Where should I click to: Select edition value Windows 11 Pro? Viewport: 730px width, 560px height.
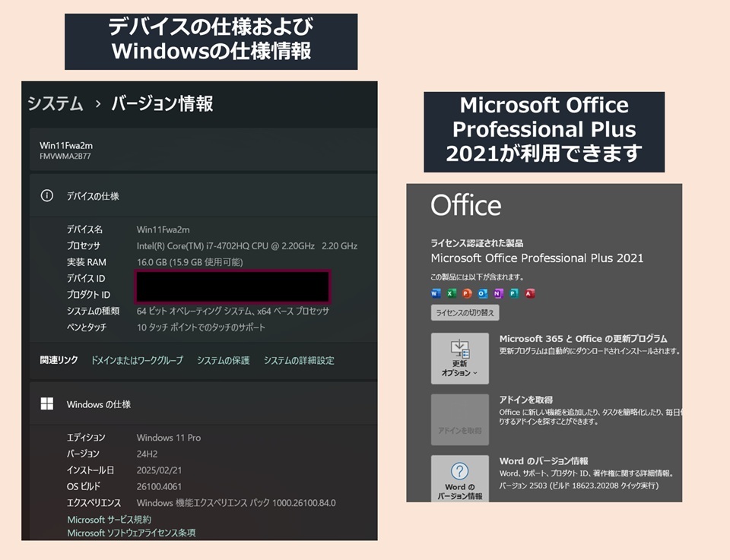pos(169,437)
